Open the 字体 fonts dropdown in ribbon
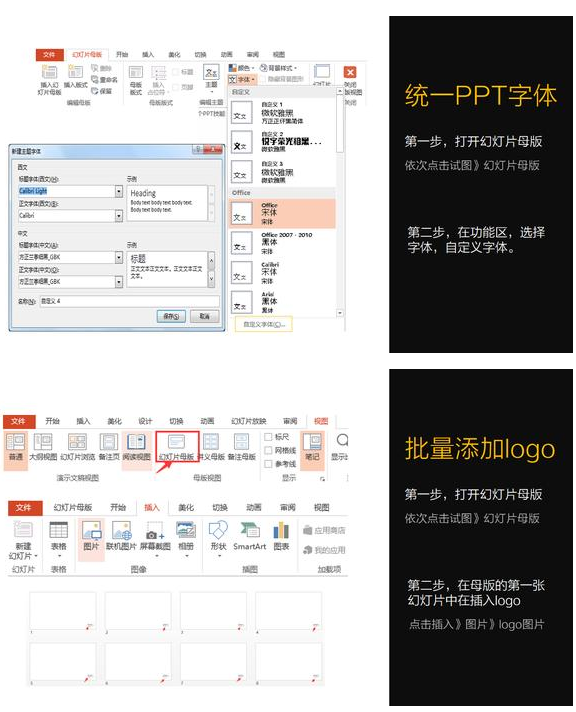This screenshot has height=712, width=576. coord(242,79)
